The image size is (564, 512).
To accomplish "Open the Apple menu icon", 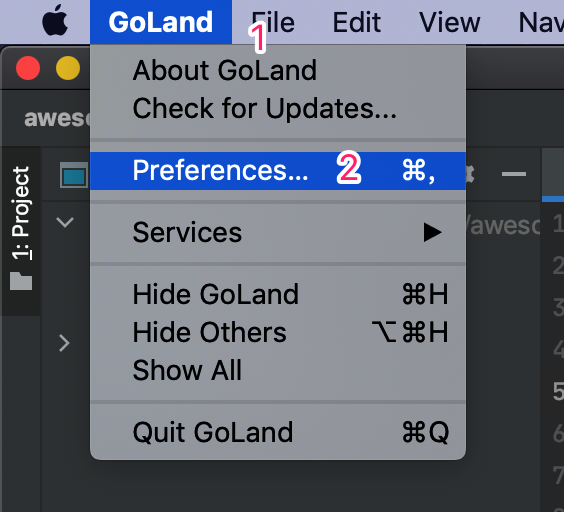I will [x=55, y=21].
